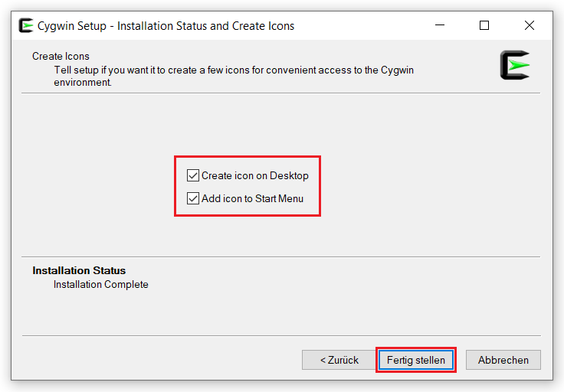
Task: Untick the Add icon to Start Menu checkbox square
Action: [193, 199]
